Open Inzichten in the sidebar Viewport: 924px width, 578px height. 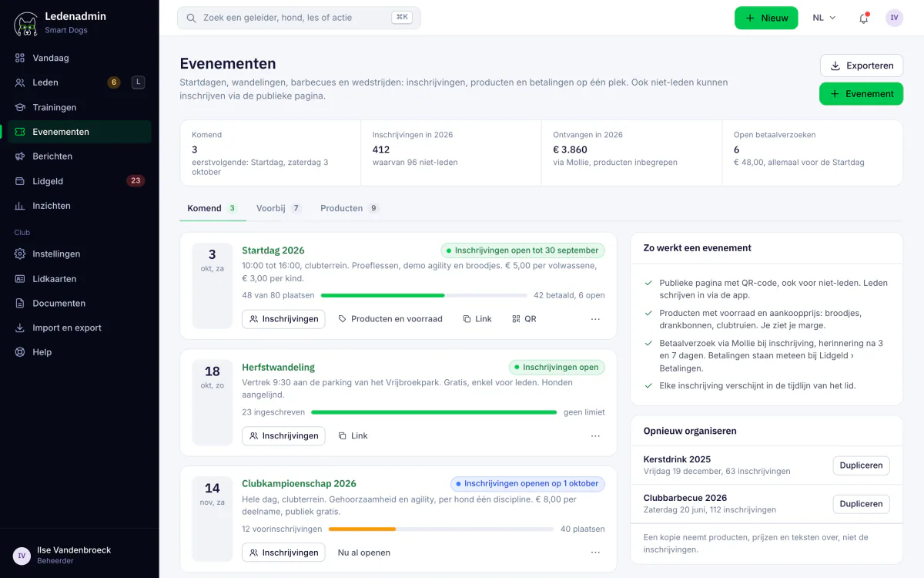(79, 206)
